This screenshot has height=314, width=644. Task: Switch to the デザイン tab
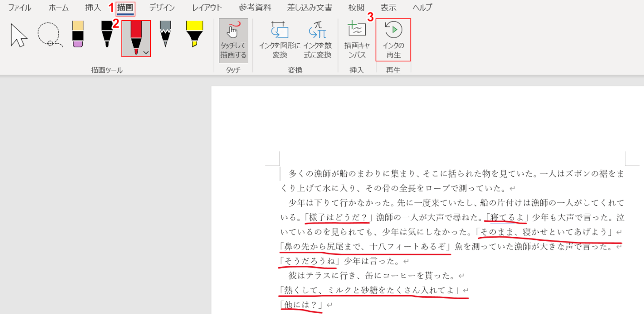point(161,8)
